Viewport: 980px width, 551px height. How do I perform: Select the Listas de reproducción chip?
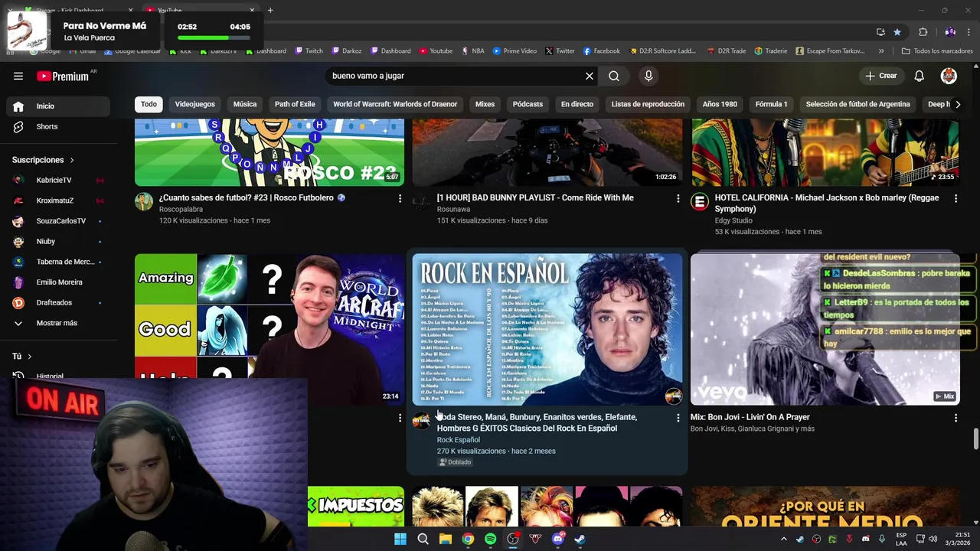[x=648, y=104]
